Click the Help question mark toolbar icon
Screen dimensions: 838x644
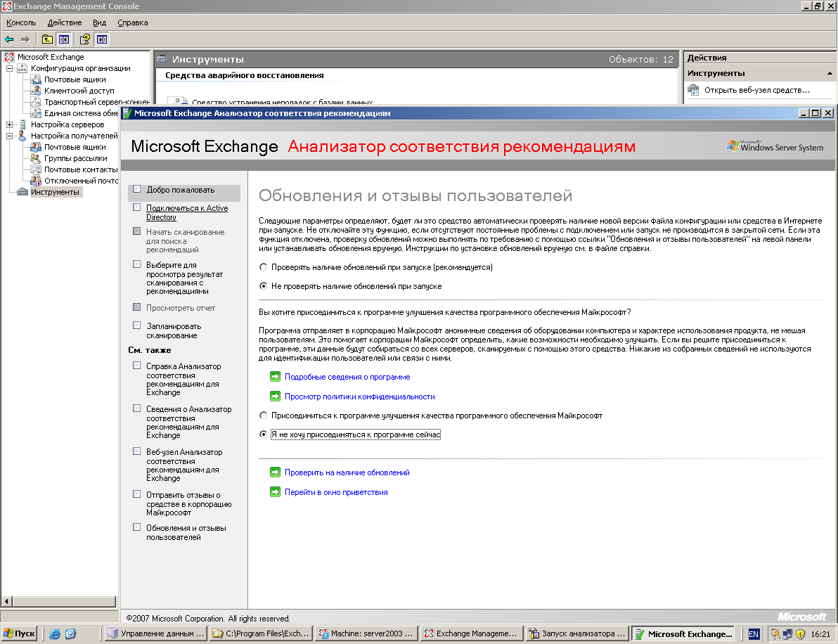85,39
